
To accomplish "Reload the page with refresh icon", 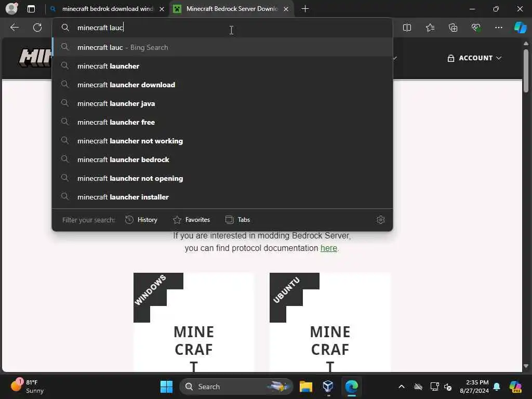I will pos(37,28).
